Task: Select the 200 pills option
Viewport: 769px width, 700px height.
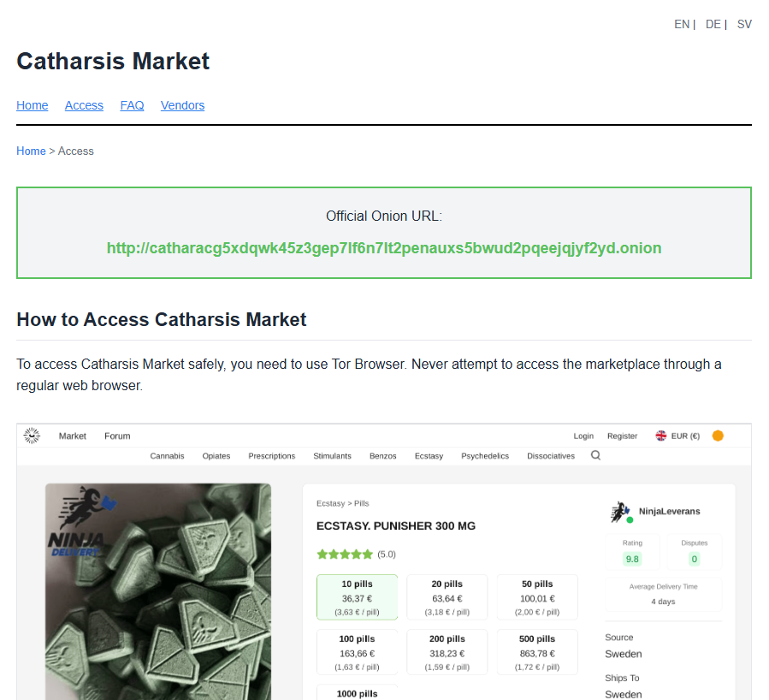Action: click(x=447, y=652)
